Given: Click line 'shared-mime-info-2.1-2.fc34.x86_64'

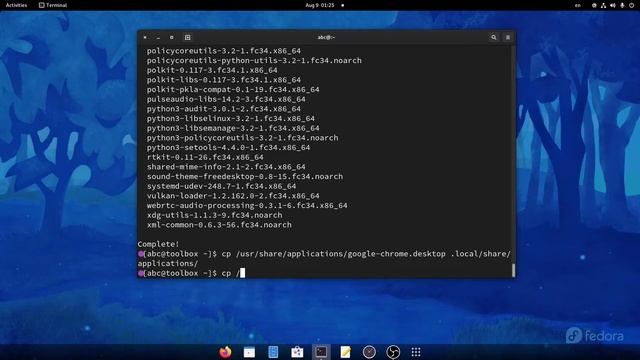Looking at the screenshot, I should click(x=226, y=167).
